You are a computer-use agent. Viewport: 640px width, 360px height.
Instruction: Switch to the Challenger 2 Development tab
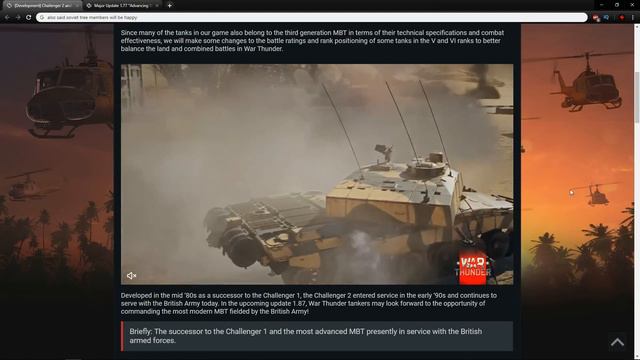click(x=41, y=6)
